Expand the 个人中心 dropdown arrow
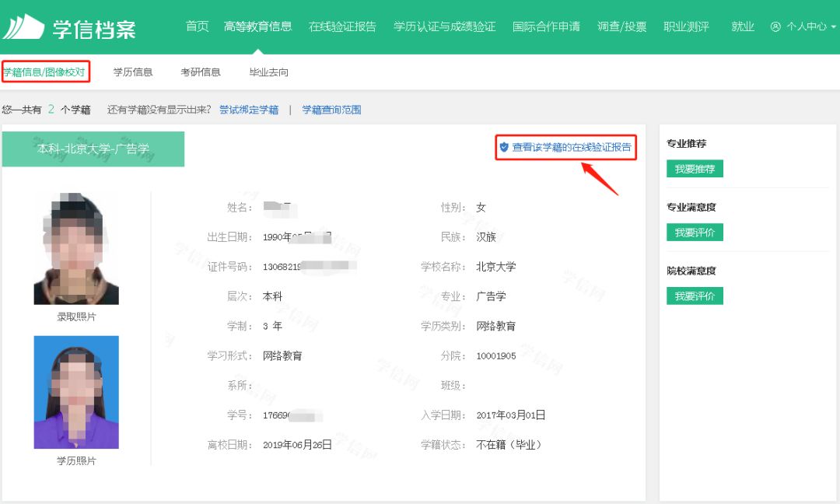This screenshot has height=504, width=840. (x=833, y=26)
